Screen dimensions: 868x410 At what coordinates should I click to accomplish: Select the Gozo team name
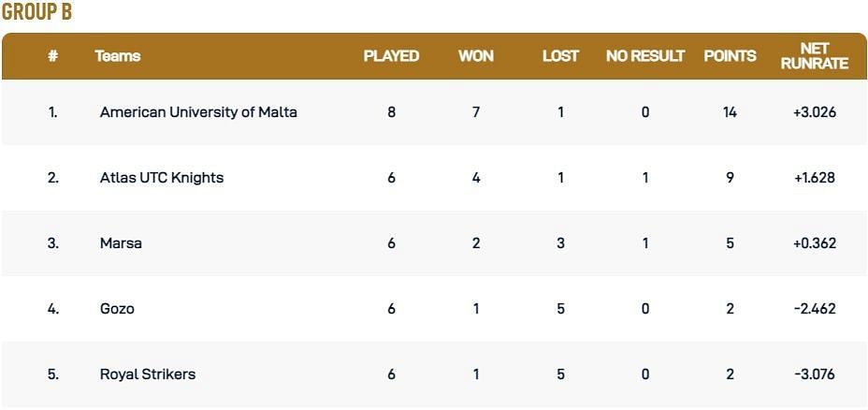tap(117, 309)
